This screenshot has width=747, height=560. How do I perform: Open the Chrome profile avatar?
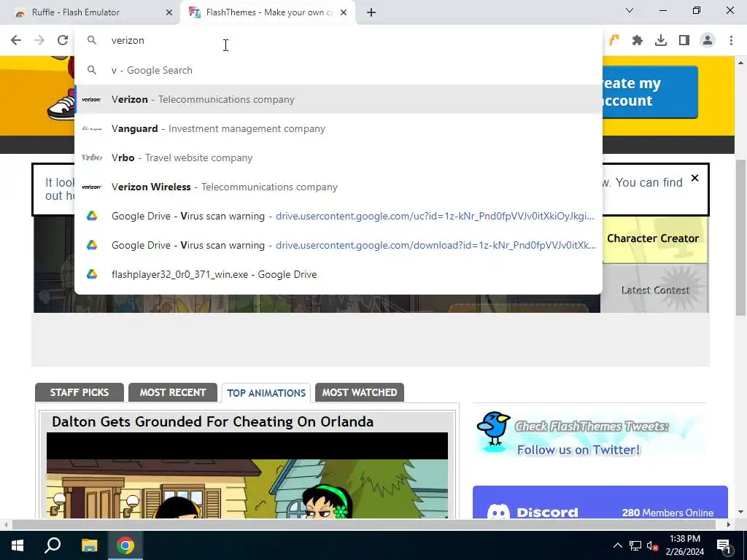(x=708, y=41)
